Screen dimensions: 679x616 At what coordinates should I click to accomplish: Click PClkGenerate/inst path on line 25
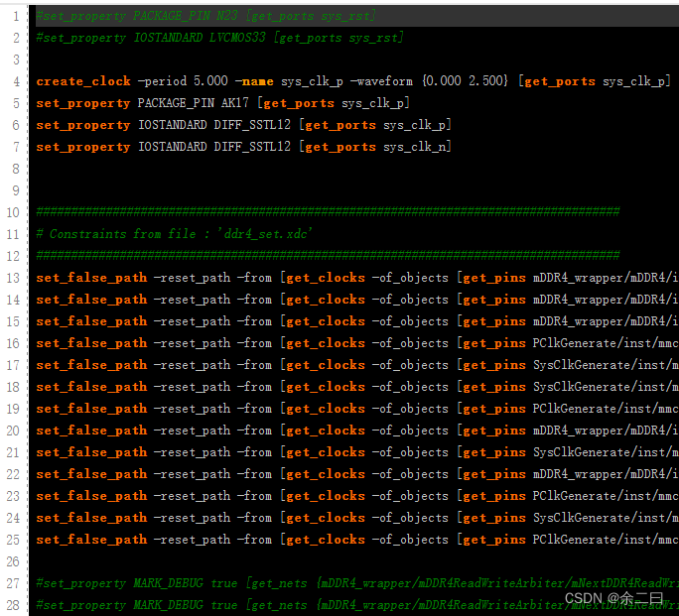coord(606,540)
